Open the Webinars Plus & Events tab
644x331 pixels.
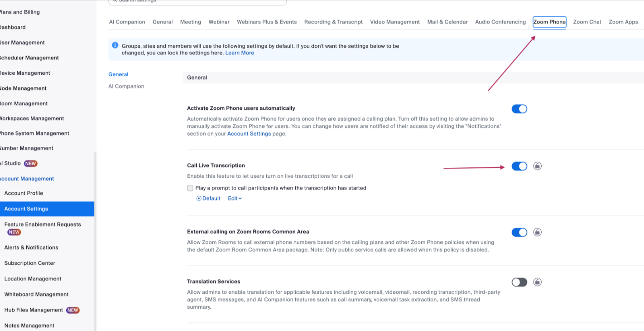click(267, 22)
